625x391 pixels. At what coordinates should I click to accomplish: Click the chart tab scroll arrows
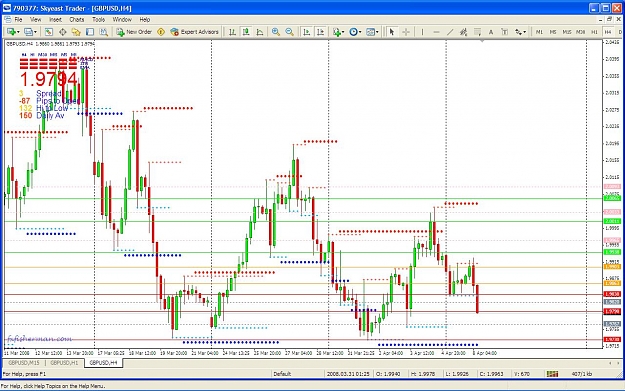[x=613, y=363]
